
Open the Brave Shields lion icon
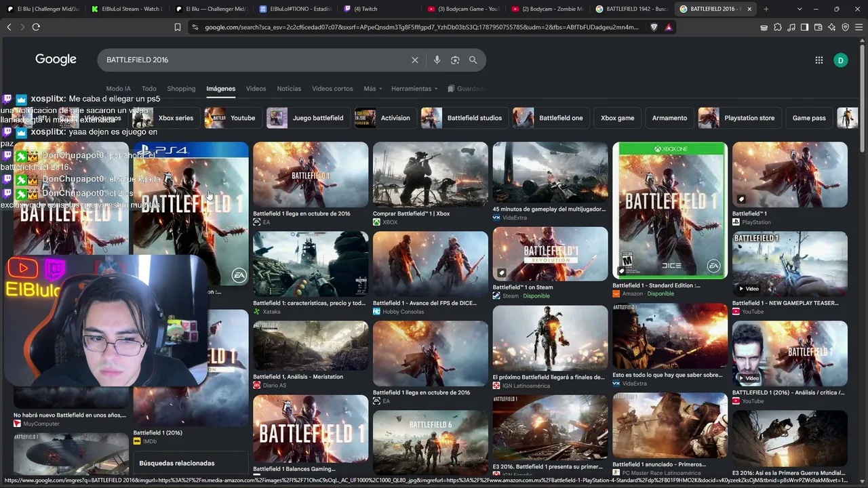(x=654, y=27)
